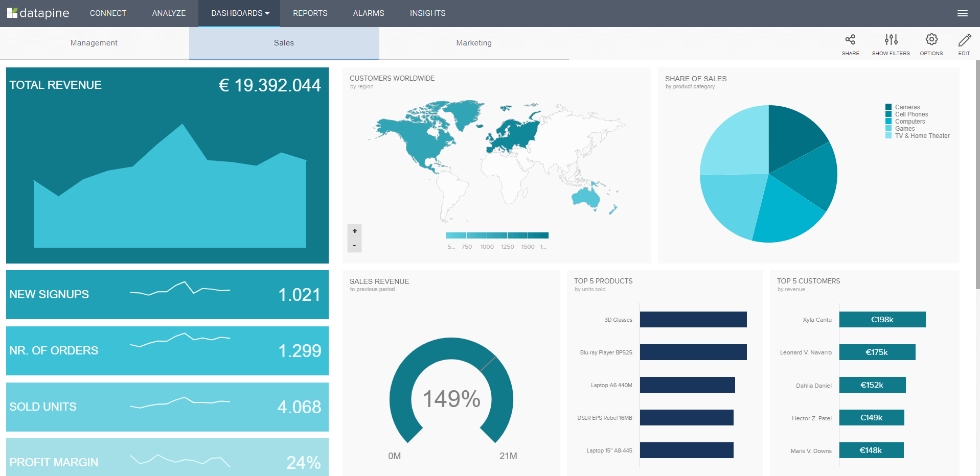Open the ANALYZE menu item
The image size is (980, 476).
[169, 13]
